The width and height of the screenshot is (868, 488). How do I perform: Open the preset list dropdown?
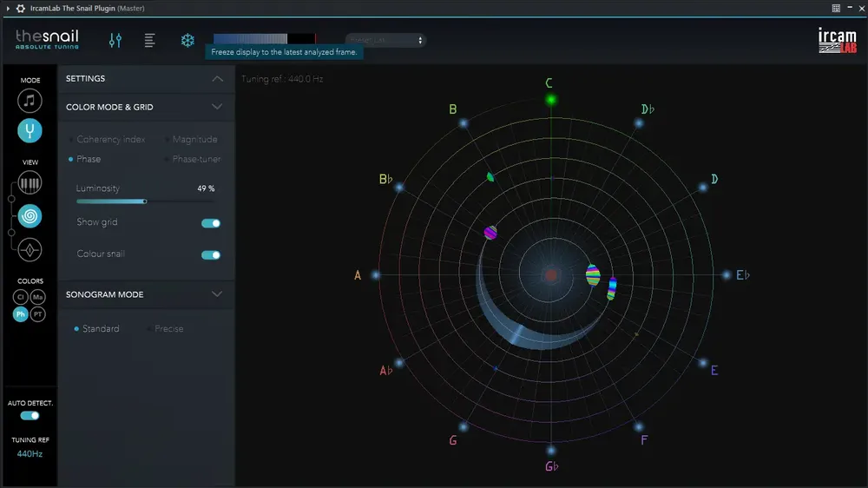coord(385,40)
